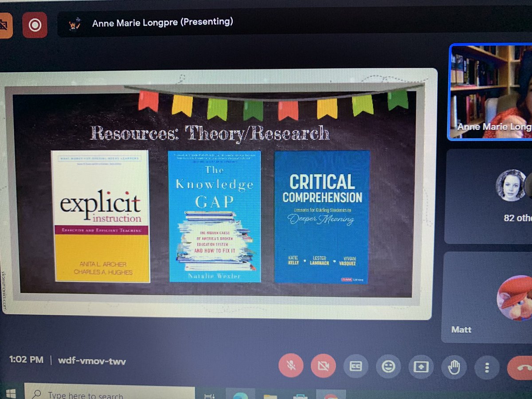Open the '82 others' participants tile

coord(489,196)
